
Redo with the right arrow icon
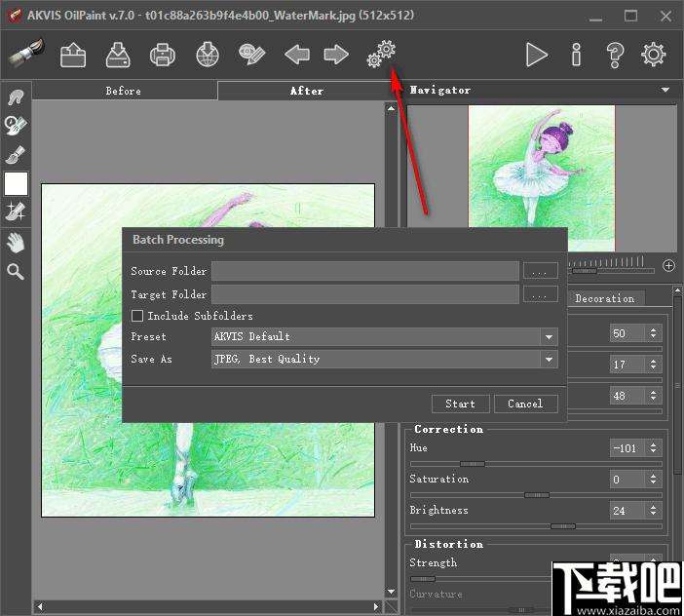pyautogui.click(x=336, y=55)
